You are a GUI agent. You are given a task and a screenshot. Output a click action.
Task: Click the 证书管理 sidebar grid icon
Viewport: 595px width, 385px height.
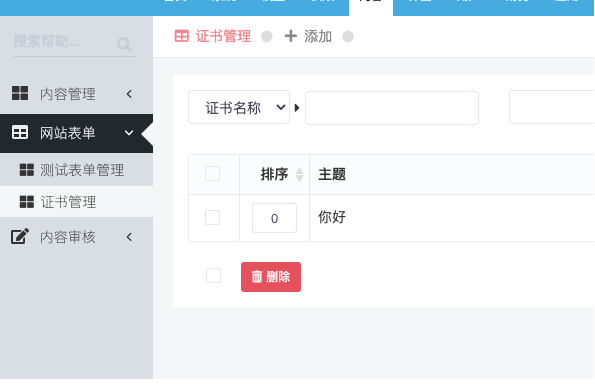tap(27, 202)
